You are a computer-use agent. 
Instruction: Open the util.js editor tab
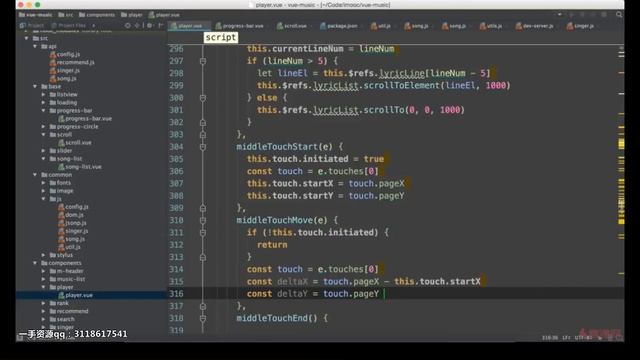(x=381, y=26)
